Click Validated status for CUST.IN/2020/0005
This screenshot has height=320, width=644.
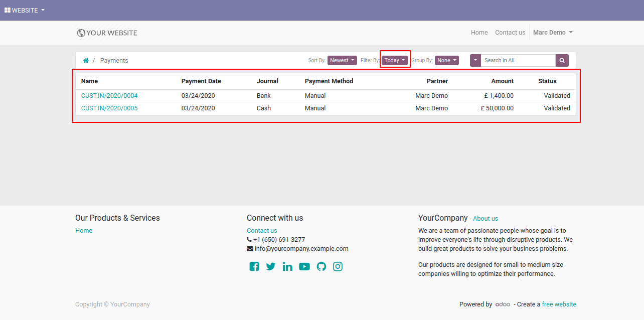pyautogui.click(x=557, y=108)
